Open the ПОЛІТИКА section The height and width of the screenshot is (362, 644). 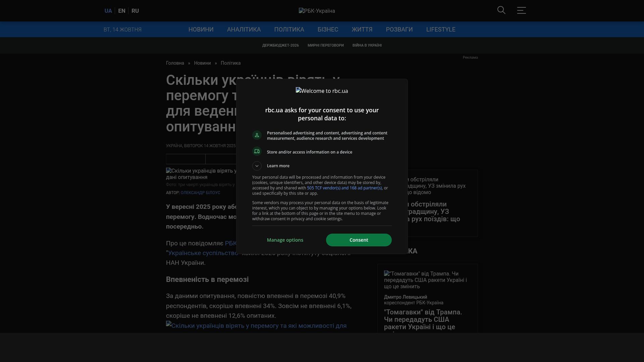[289, 29]
